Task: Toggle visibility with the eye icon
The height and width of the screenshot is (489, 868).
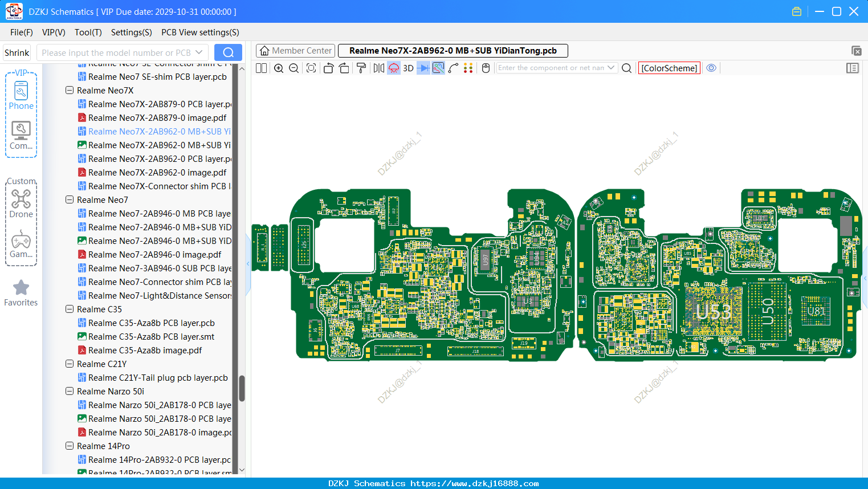Action: tap(711, 68)
